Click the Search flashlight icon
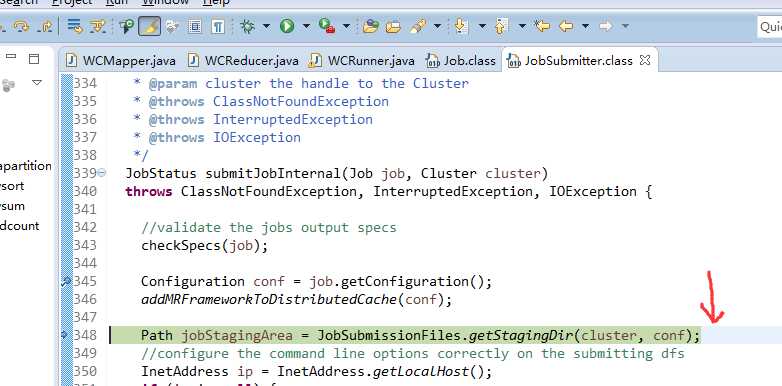 point(418,26)
